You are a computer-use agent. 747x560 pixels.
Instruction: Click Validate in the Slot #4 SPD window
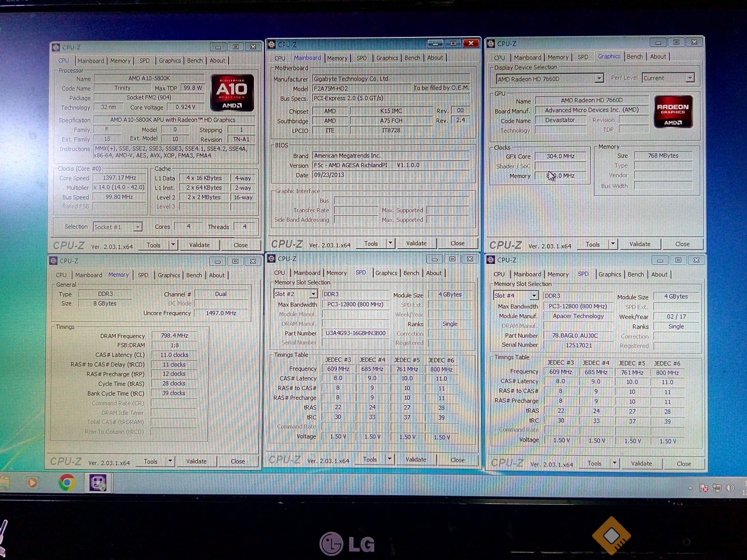(641, 463)
